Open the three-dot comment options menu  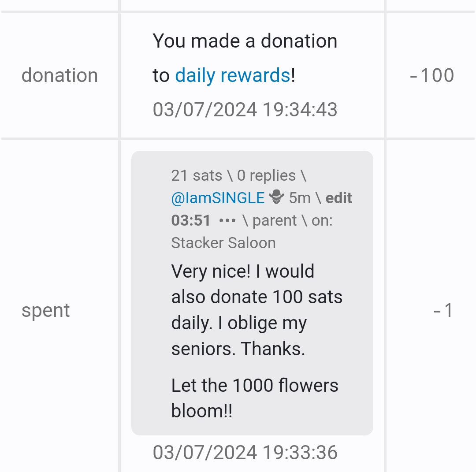coord(227,220)
